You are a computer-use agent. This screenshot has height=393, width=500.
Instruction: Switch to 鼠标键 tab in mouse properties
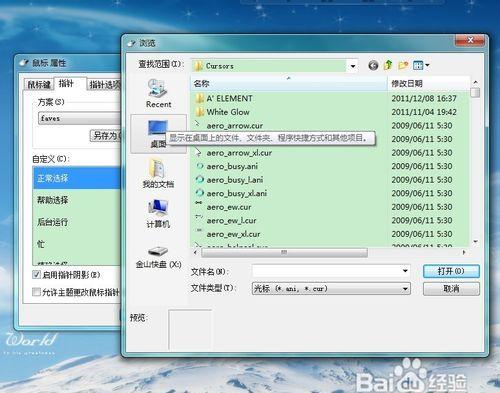pos(39,84)
